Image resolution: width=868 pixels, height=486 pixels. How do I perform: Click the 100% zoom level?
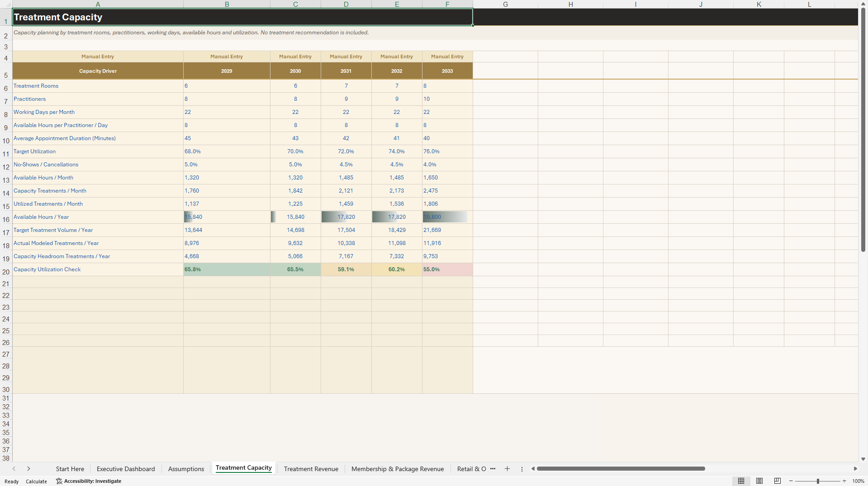point(858,481)
